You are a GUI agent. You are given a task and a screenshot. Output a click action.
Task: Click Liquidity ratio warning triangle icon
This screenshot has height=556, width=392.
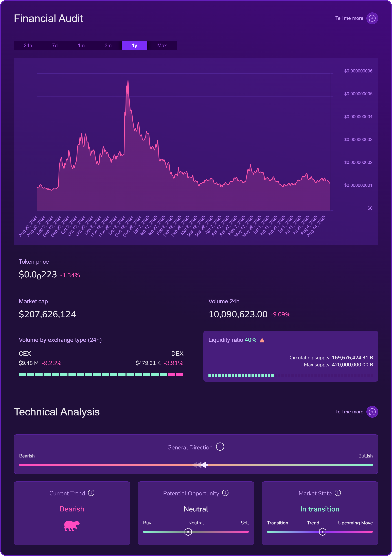point(262,340)
